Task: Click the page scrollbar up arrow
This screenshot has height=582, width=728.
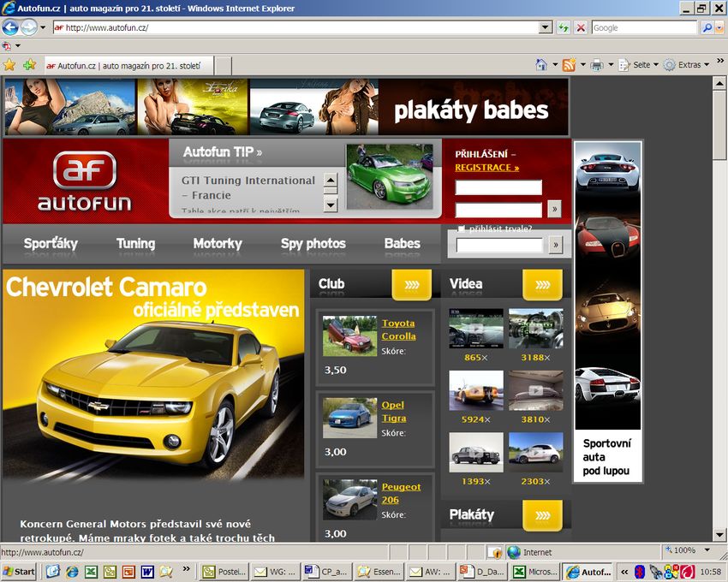Action: click(x=719, y=84)
